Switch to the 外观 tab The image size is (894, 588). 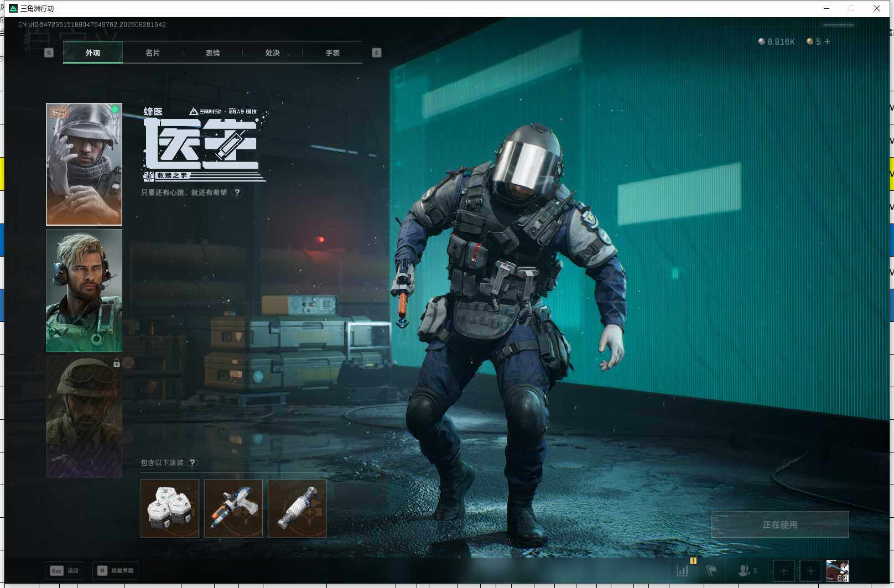click(x=93, y=53)
